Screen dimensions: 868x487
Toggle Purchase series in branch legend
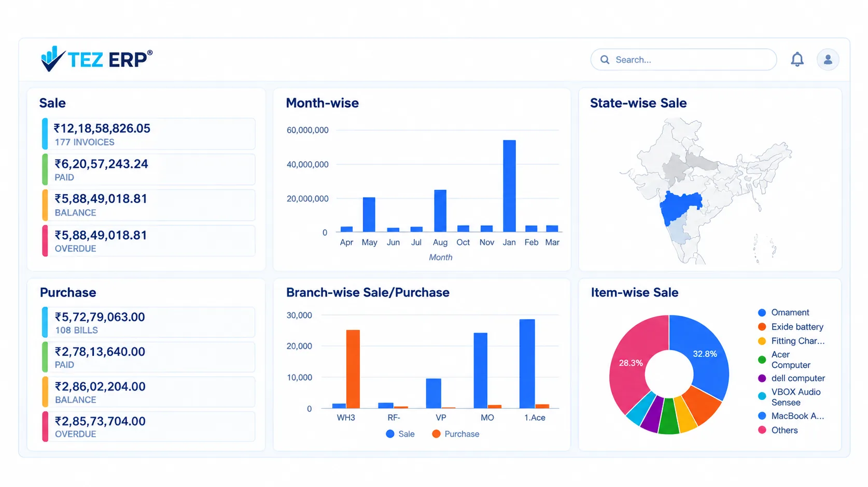pos(456,434)
